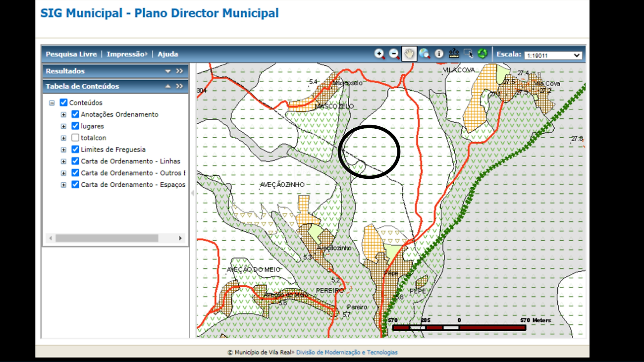This screenshot has width=644, height=362.
Task: Select the Measure distance ruler tool
Action: [x=454, y=54]
